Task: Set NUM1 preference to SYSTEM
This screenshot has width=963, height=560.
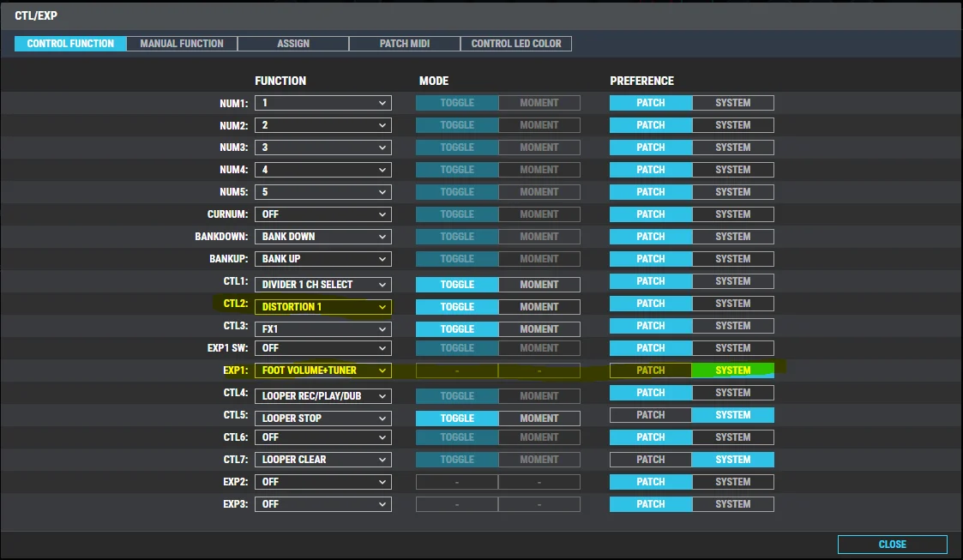Action: click(x=732, y=103)
